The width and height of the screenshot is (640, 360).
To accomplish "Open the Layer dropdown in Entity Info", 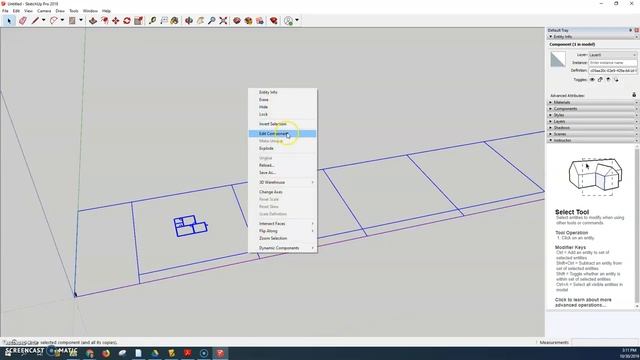I will click(612, 55).
